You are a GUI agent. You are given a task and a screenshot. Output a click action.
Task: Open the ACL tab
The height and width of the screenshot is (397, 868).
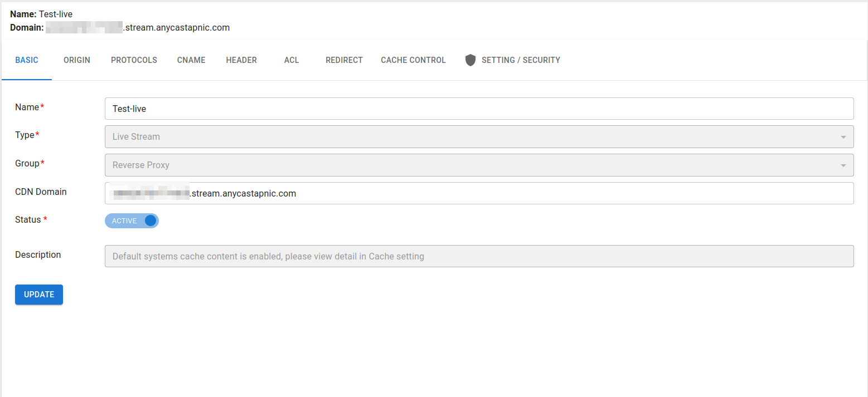click(x=292, y=60)
